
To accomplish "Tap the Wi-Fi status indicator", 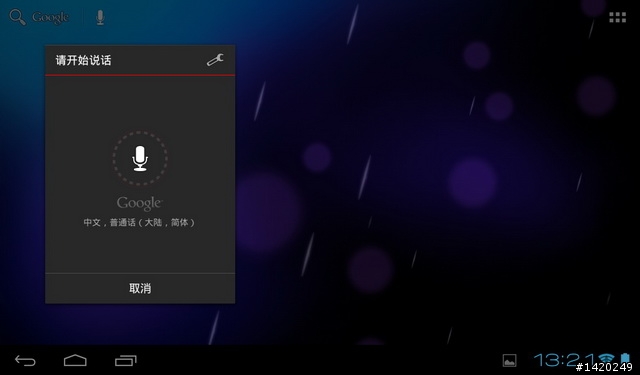I will click(x=607, y=359).
